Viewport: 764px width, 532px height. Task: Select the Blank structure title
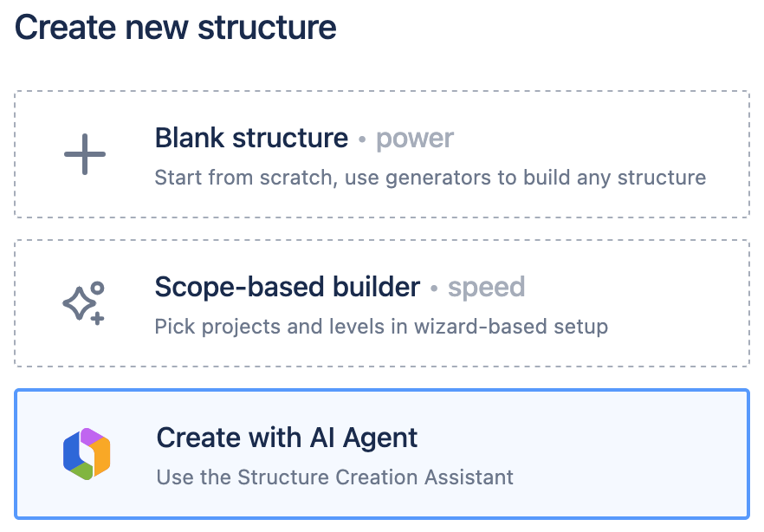251,138
